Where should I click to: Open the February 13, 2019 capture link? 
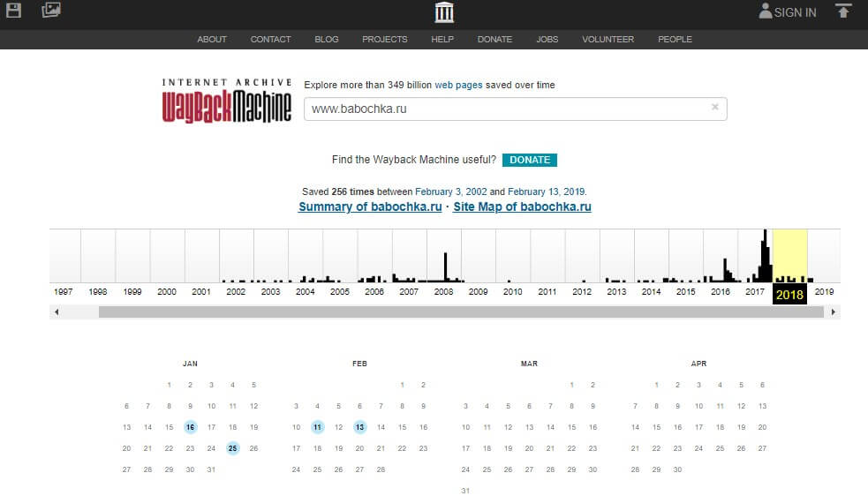point(546,191)
